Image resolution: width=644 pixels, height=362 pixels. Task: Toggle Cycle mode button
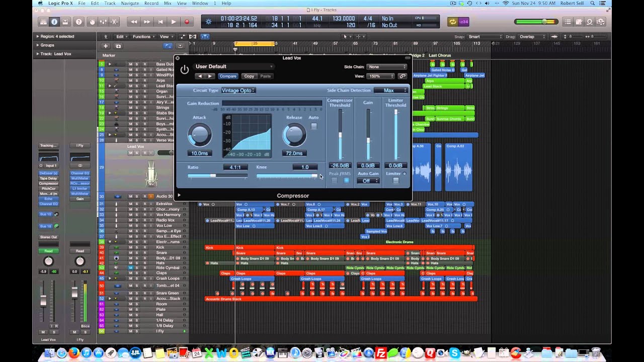[452, 22]
